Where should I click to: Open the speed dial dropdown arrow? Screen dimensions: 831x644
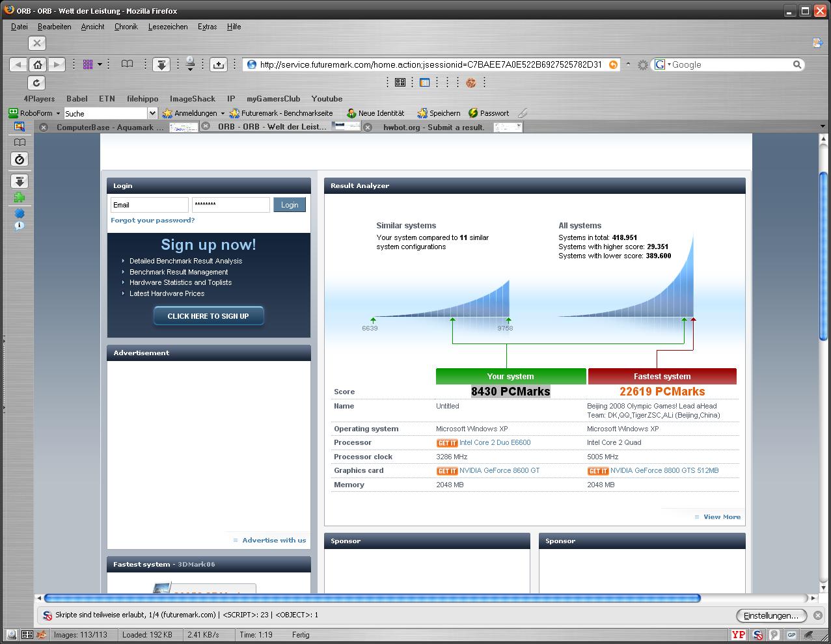point(100,64)
